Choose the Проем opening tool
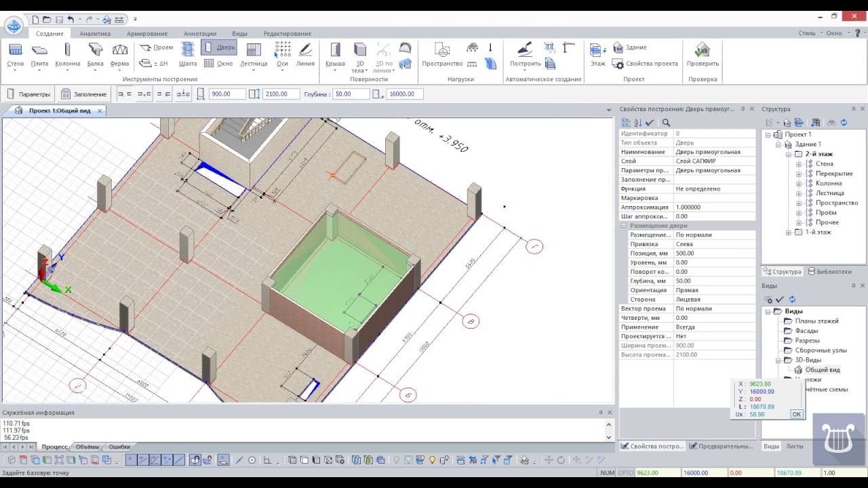The image size is (868, 488). 156,47
